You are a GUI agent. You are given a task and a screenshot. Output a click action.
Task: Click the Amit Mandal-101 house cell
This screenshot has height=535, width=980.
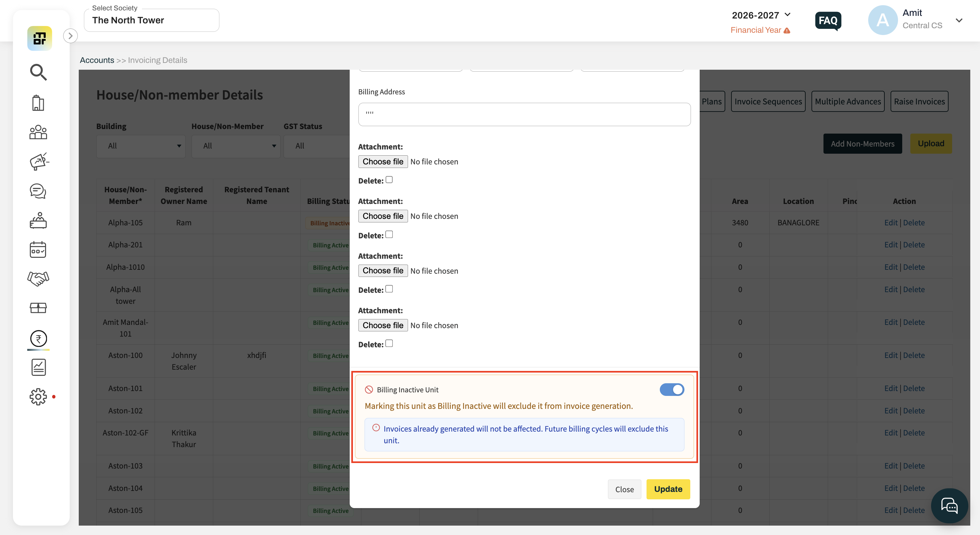[x=125, y=327]
